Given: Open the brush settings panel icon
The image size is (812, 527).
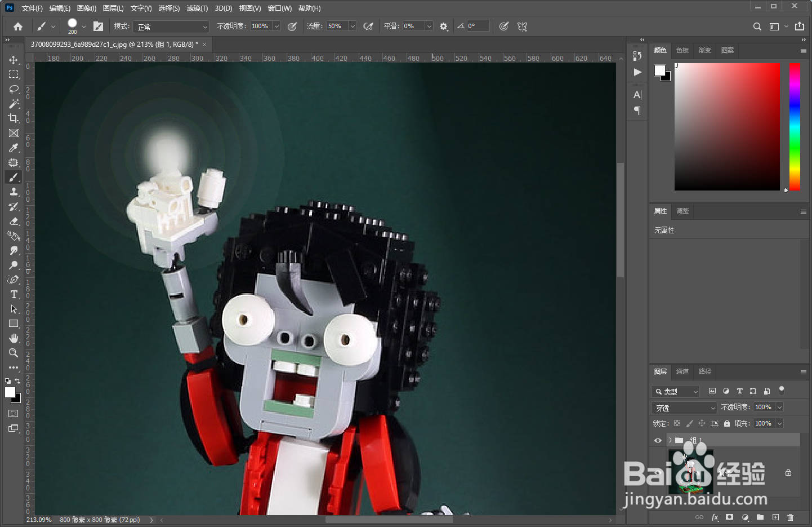Looking at the screenshot, I should 98,26.
